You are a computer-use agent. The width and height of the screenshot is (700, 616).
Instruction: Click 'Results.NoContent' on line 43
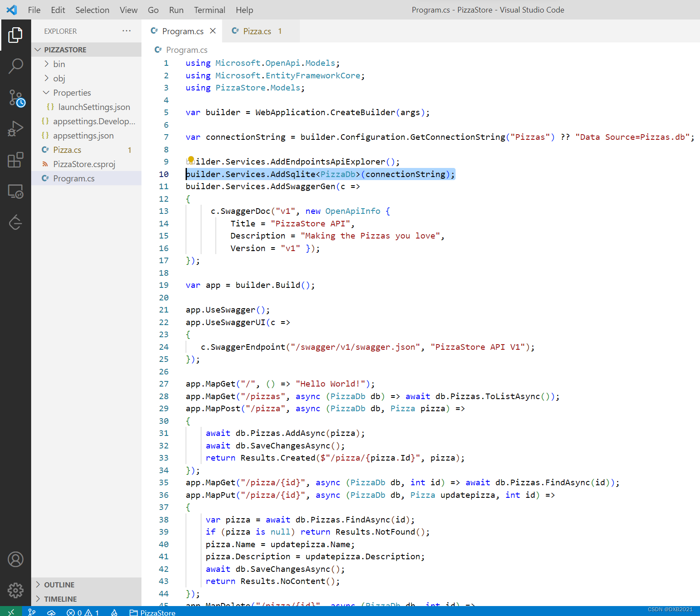[283, 581]
